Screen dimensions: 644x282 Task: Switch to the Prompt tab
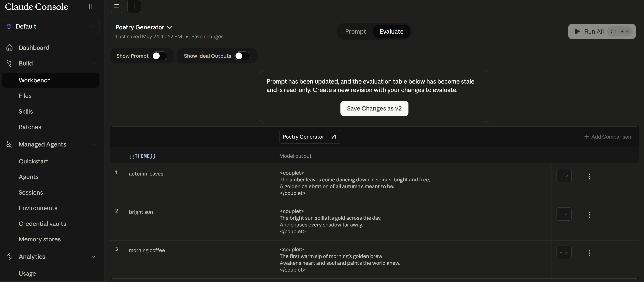355,32
